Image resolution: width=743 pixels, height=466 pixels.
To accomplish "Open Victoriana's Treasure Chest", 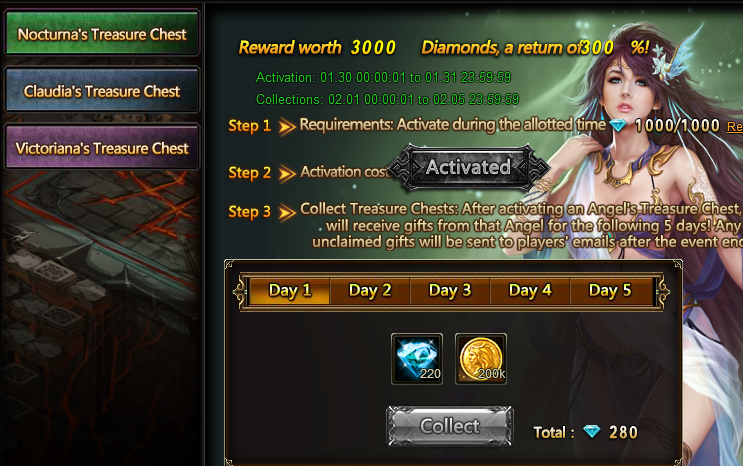I will 102,147.
